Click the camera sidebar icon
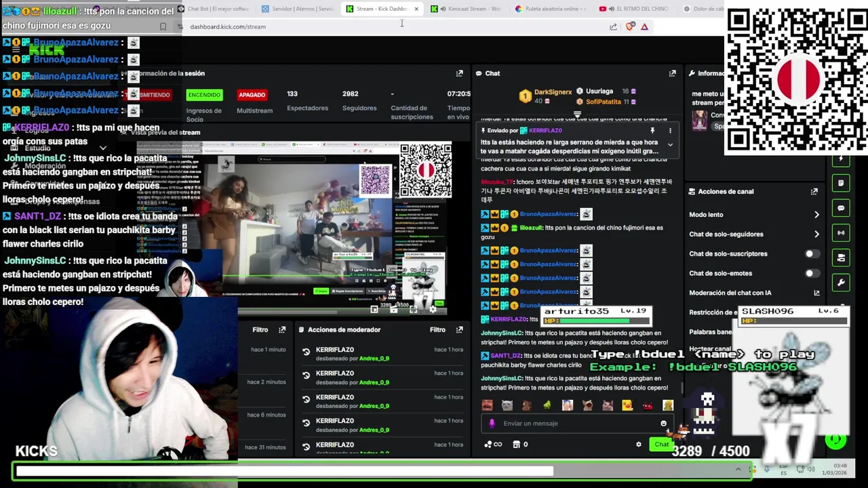 tap(841, 258)
